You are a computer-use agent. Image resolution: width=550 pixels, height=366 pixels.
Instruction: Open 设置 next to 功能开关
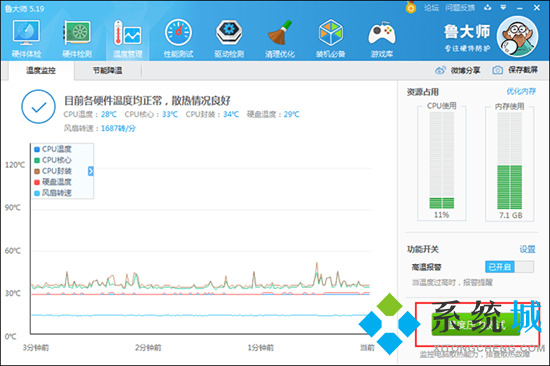point(527,249)
